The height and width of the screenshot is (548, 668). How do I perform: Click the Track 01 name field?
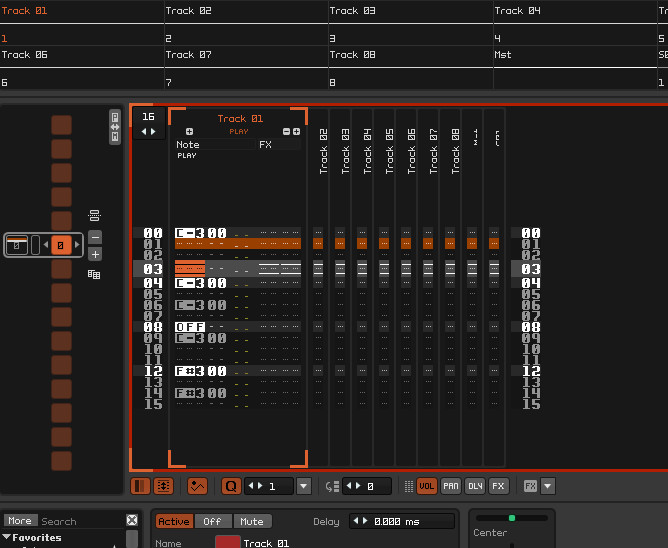pos(266,543)
